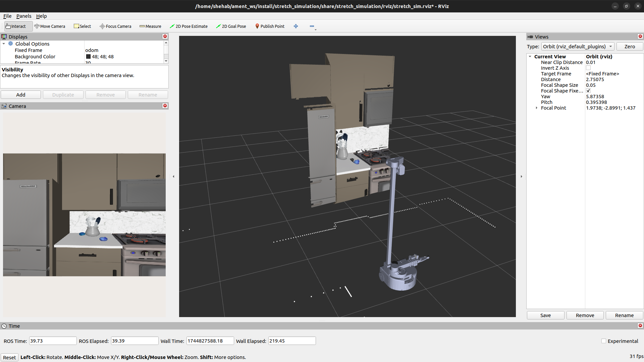Select the 2D Goal Pose tool

(x=231, y=26)
